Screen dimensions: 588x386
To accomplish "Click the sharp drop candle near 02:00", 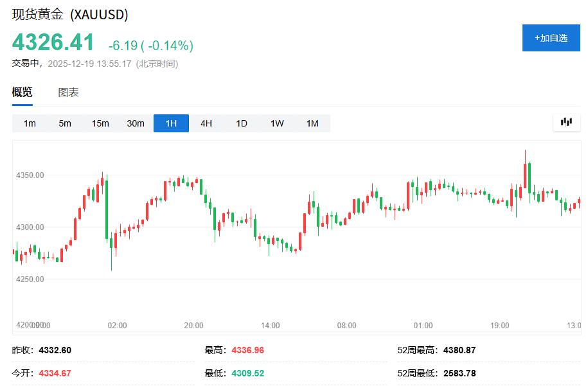I will point(107,209).
